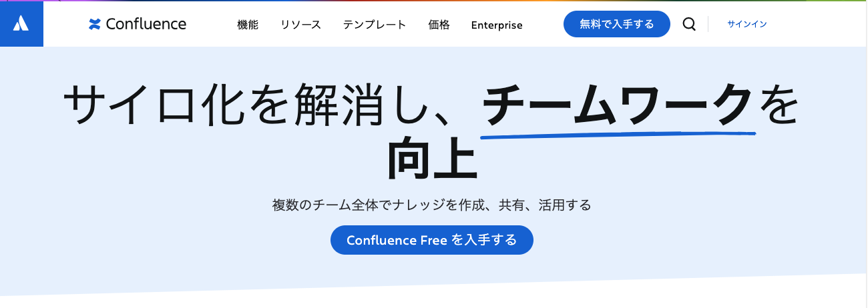Screen dimensions: 868x308
Task: Click the Confluence logo symbol
Action: [x=95, y=25]
